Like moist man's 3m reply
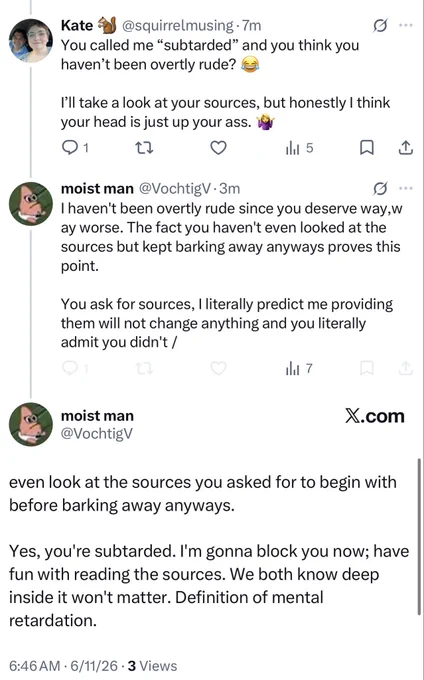Screen dimensions: 424x680 coord(218,368)
